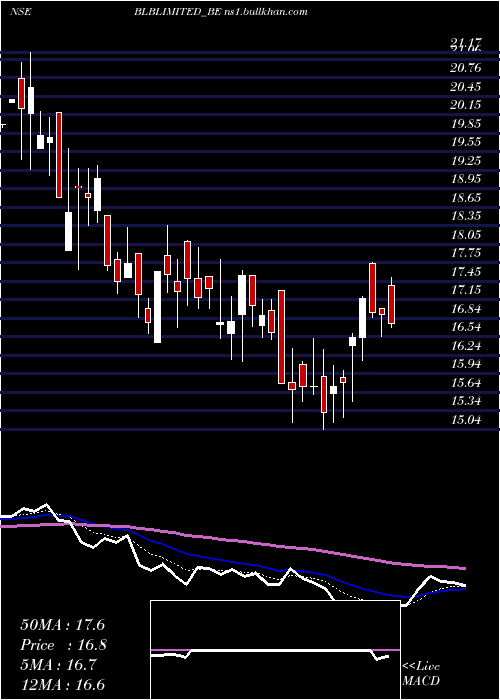Image resolution: width=500 pixels, height=700 pixels.
Task: Click the 15.94 price axis label
Action: [466, 364]
